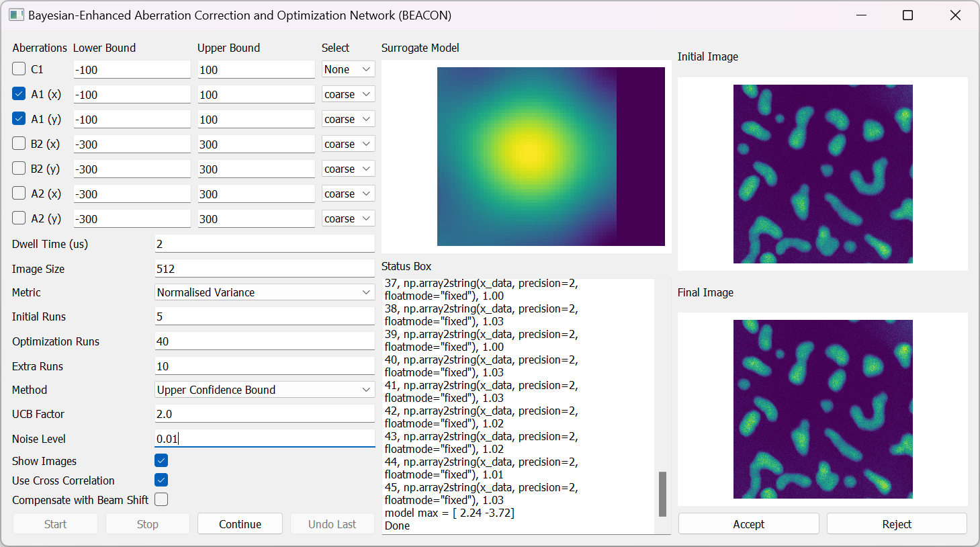This screenshot has width=980, height=547.
Task: Click the A2 (y) upper bound field
Action: pos(256,218)
